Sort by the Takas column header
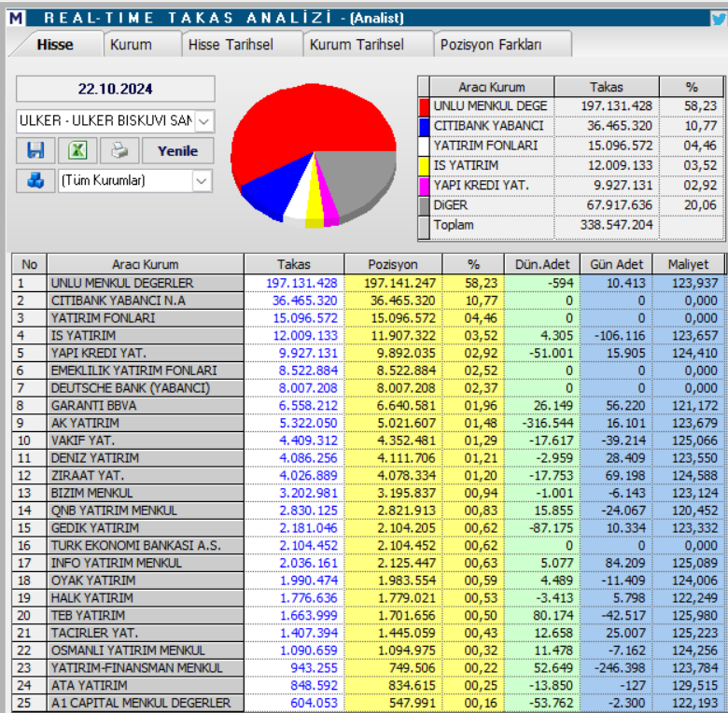728x713 pixels. (x=293, y=264)
